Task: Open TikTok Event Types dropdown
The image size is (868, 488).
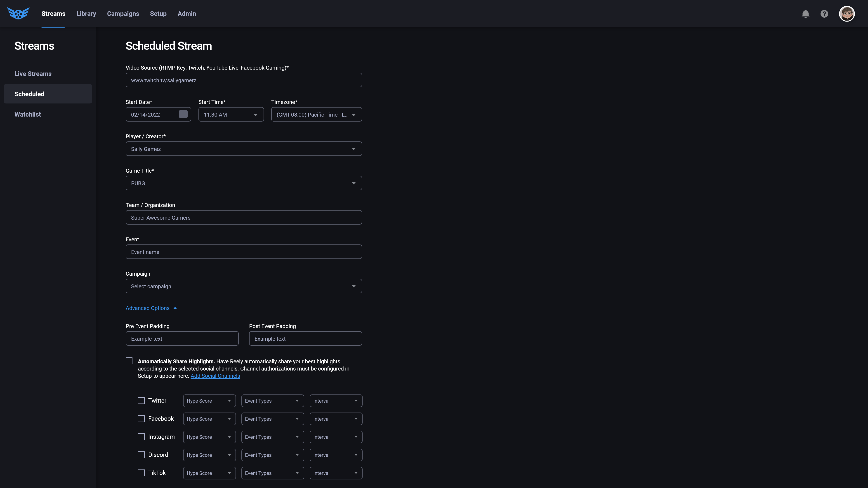Action: click(x=273, y=473)
